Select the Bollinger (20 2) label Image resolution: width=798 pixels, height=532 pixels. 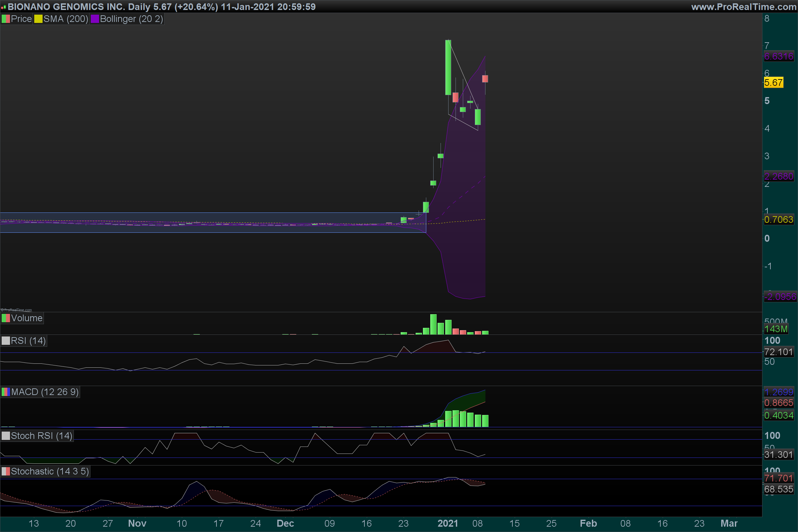click(x=131, y=19)
